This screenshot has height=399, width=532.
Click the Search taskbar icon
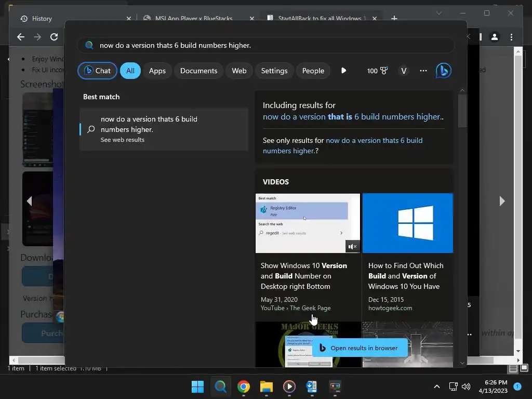(x=220, y=387)
